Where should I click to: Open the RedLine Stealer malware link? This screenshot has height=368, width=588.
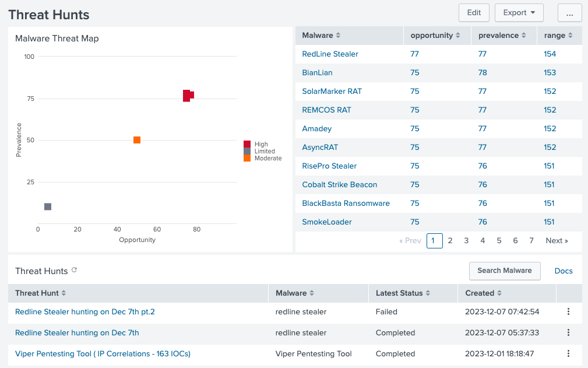(x=330, y=54)
